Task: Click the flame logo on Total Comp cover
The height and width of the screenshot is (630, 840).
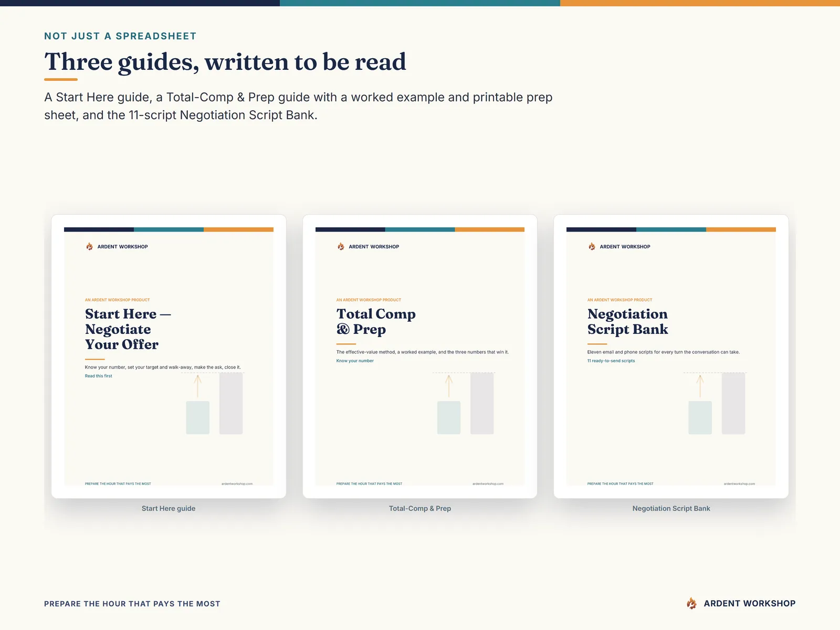Action: 341,246
